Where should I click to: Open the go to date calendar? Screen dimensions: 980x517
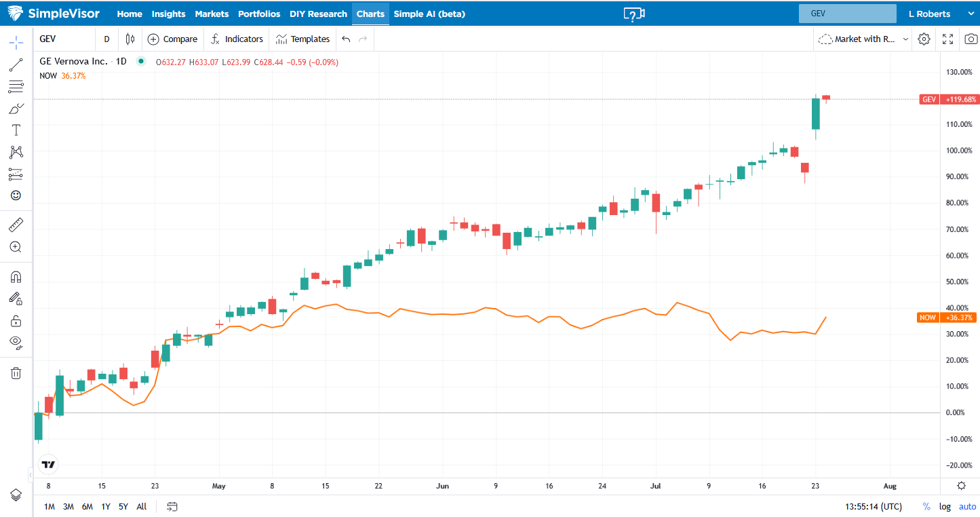[x=172, y=506]
